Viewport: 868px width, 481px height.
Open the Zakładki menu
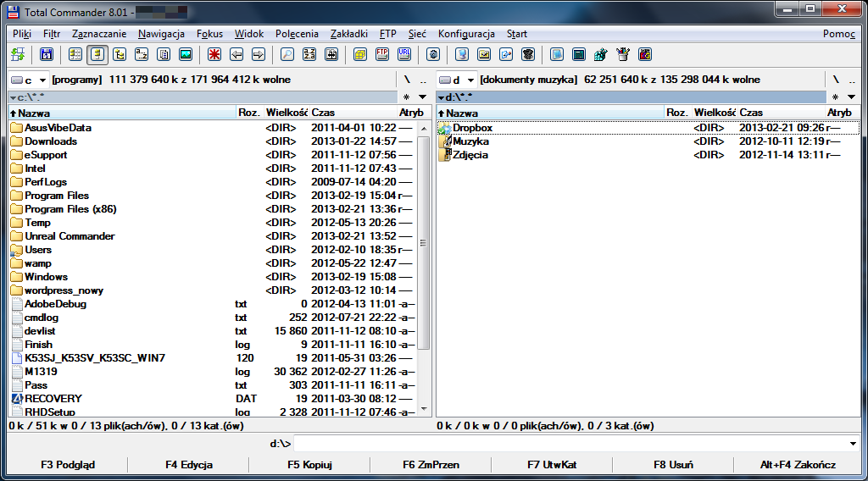point(348,34)
